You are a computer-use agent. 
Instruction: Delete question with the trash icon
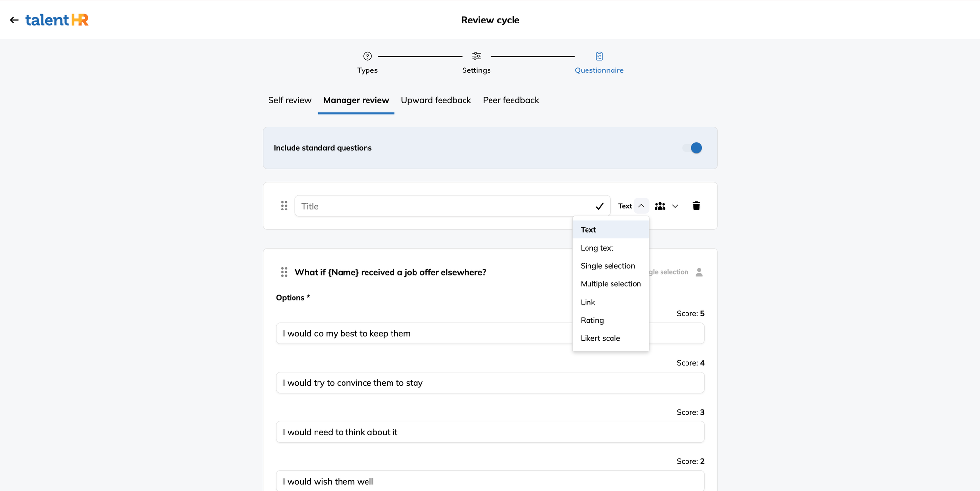coord(696,206)
